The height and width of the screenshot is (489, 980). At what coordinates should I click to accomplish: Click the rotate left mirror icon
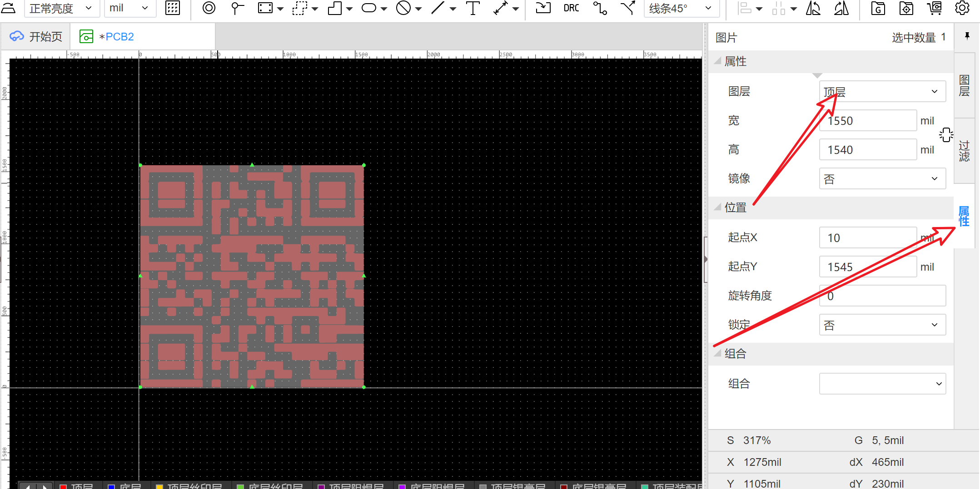tap(813, 8)
